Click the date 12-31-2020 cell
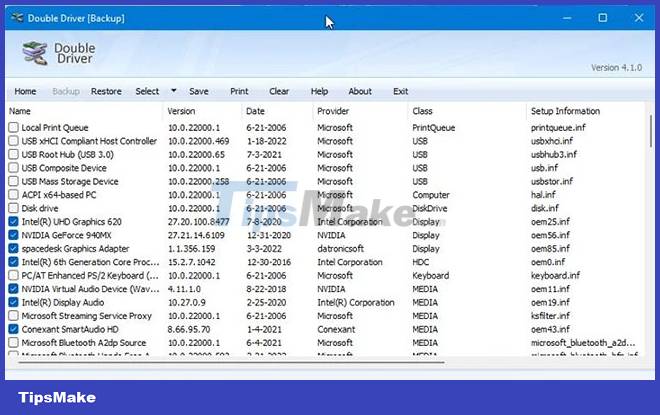The image size is (660, 415). click(x=269, y=235)
